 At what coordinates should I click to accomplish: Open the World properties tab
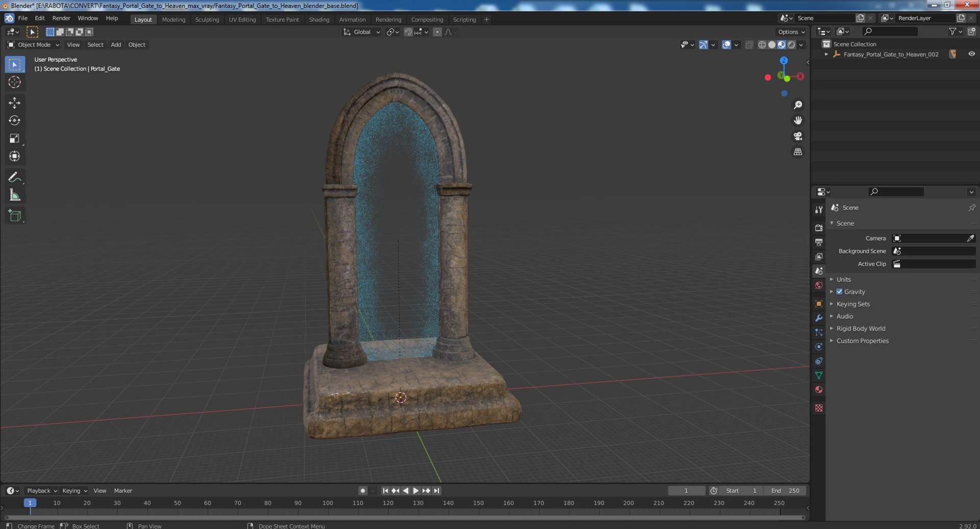click(819, 285)
